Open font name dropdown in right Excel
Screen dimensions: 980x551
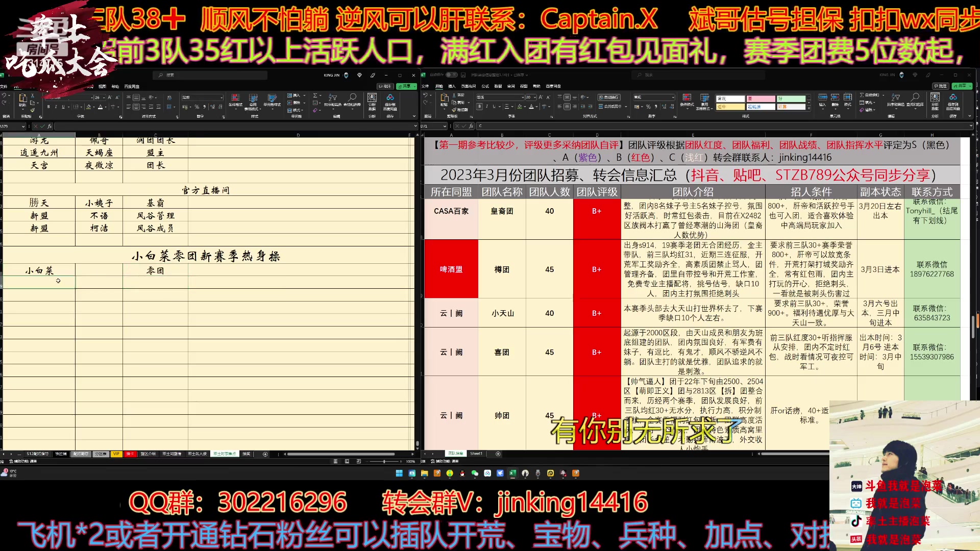click(523, 97)
